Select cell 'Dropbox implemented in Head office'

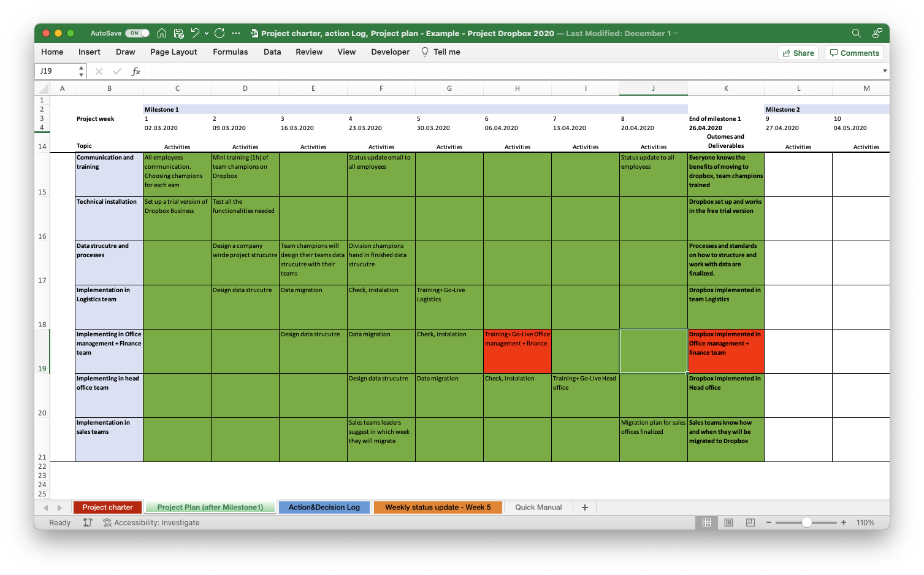pyautogui.click(x=726, y=396)
